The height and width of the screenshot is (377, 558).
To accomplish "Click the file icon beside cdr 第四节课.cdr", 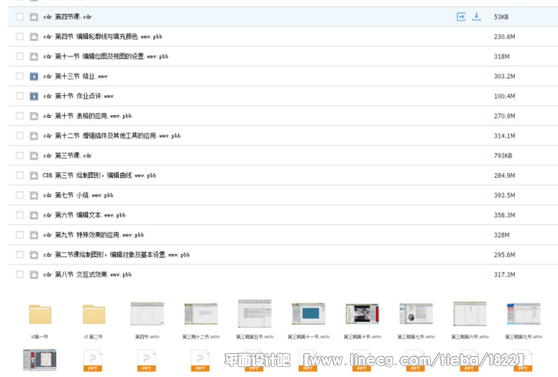I will coord(34,17).
